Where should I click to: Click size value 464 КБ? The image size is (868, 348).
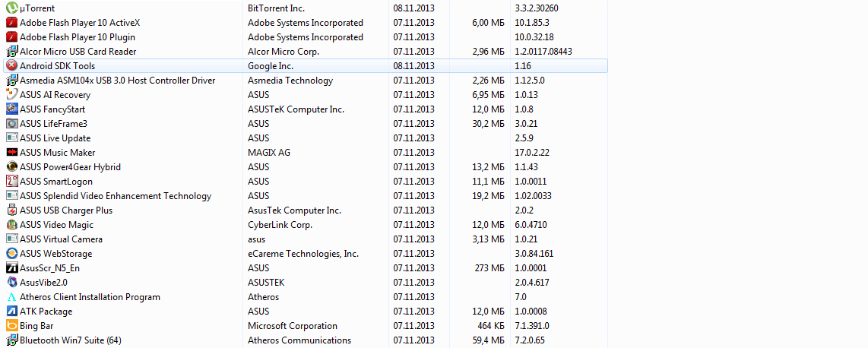[491, 325]
